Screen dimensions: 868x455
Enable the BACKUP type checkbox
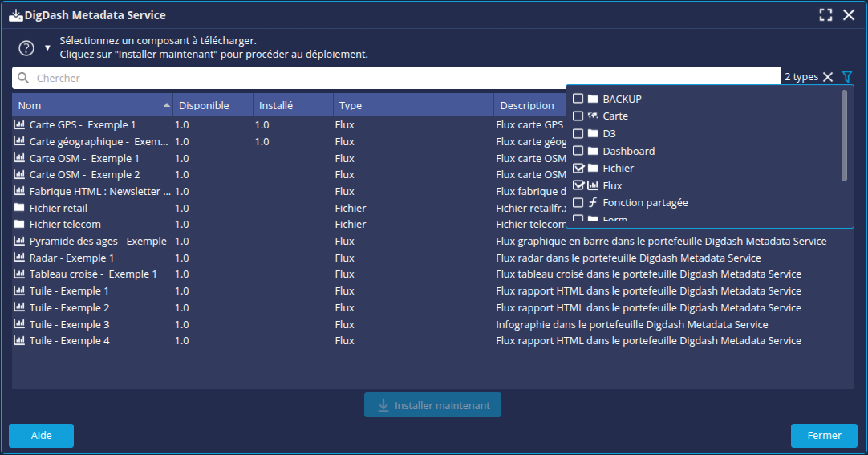tap(578, 99)
